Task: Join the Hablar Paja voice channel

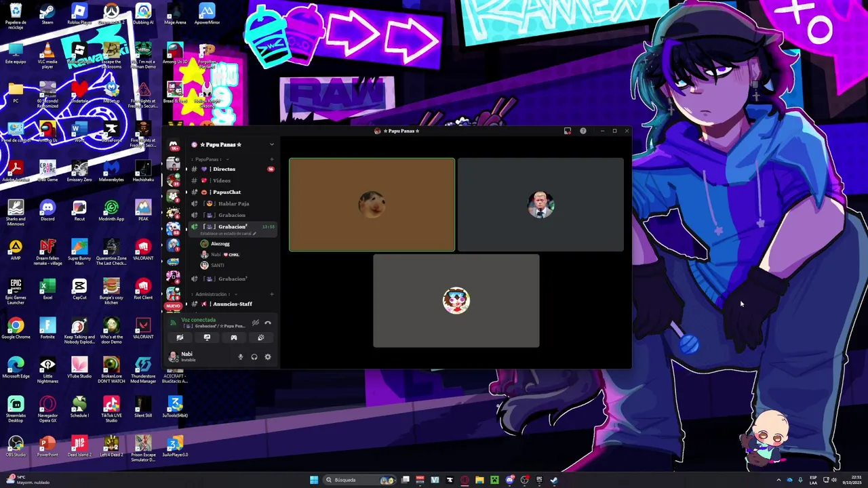Action: 233,203
